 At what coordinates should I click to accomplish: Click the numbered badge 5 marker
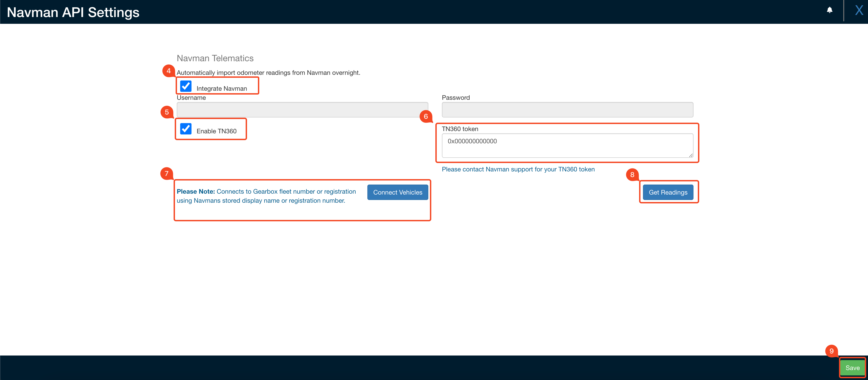point(166,112)
